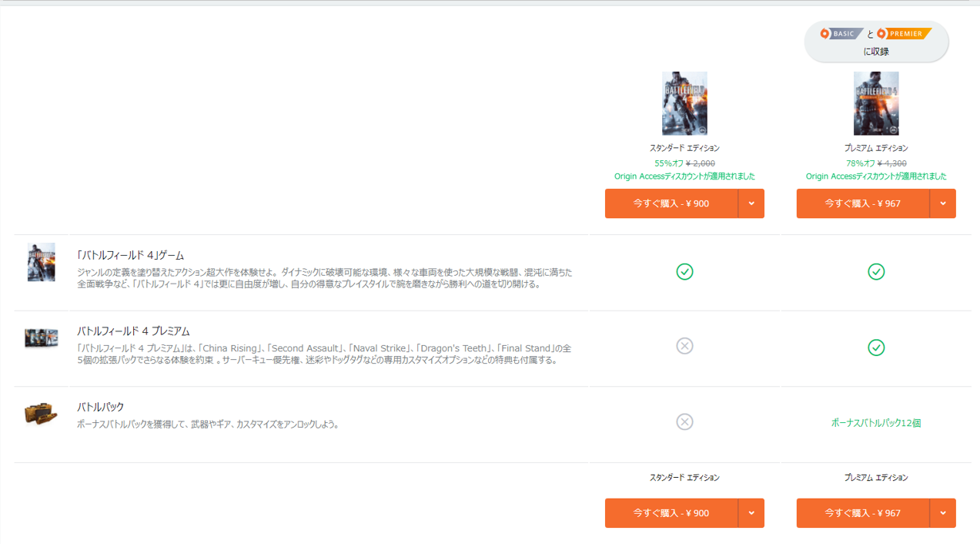The image size is (980, 544).
Task: Click the 'バトルフィールド 4 プレミアム' heading
Action: pos(133,331)
